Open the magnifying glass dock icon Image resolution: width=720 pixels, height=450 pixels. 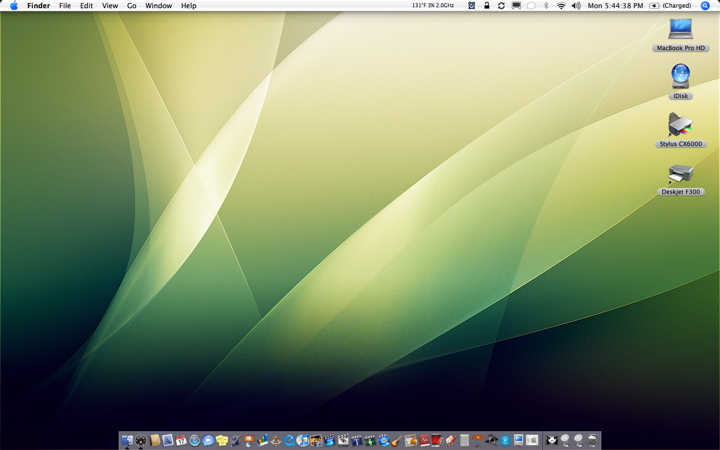click(x=491, y=440)
